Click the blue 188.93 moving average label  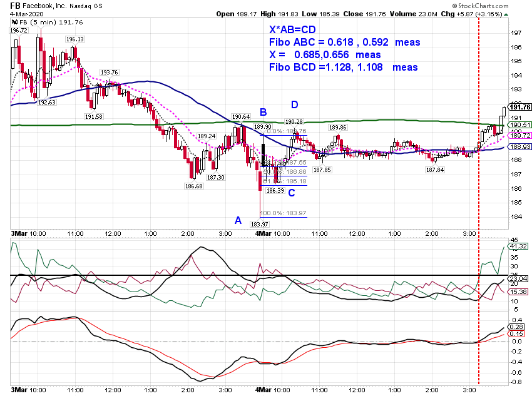(x=520, y=147)
